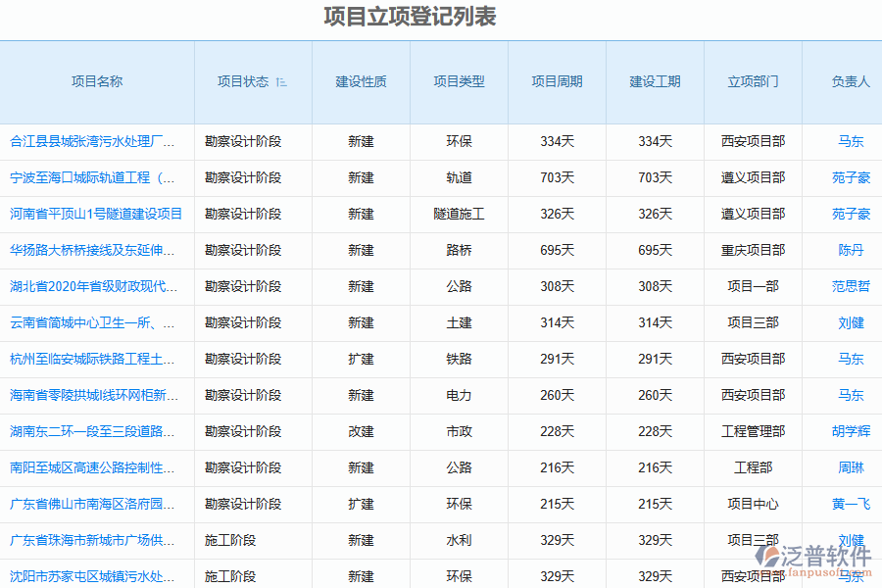Open project 宁波至海口城际轨道工程
The image size is (882, 588).
click(93, 177)
